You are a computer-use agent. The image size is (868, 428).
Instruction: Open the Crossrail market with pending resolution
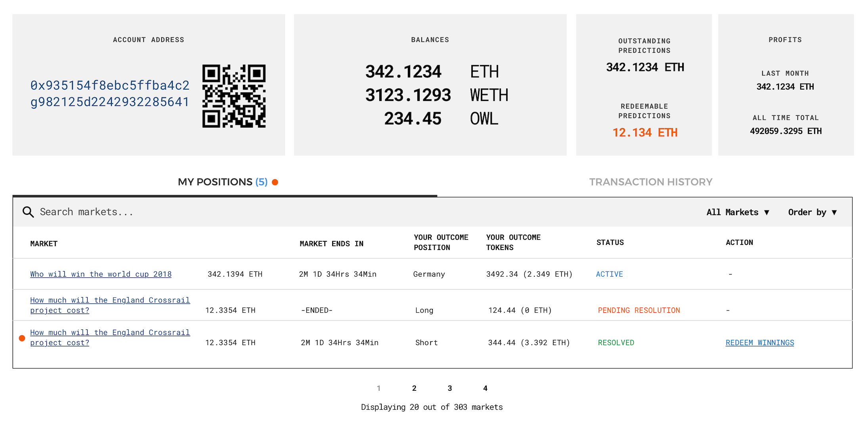pyautogui.click(x=110, y=305)
